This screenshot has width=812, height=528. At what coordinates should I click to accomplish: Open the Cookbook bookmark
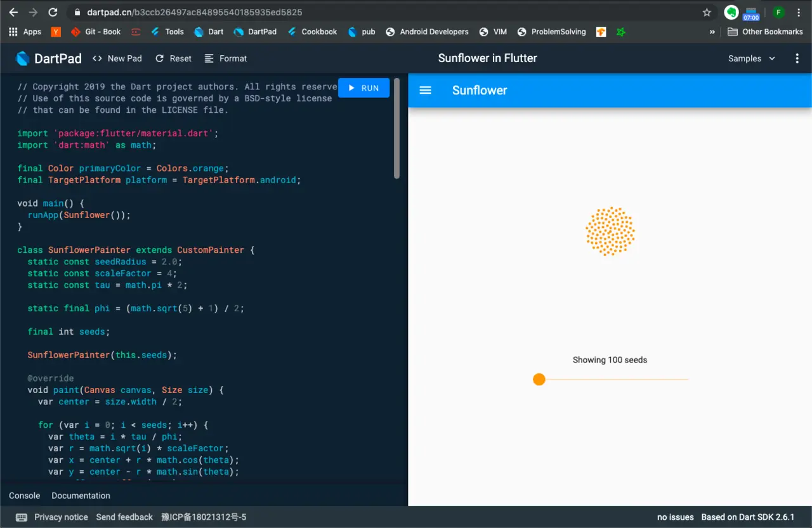point(312,32)
